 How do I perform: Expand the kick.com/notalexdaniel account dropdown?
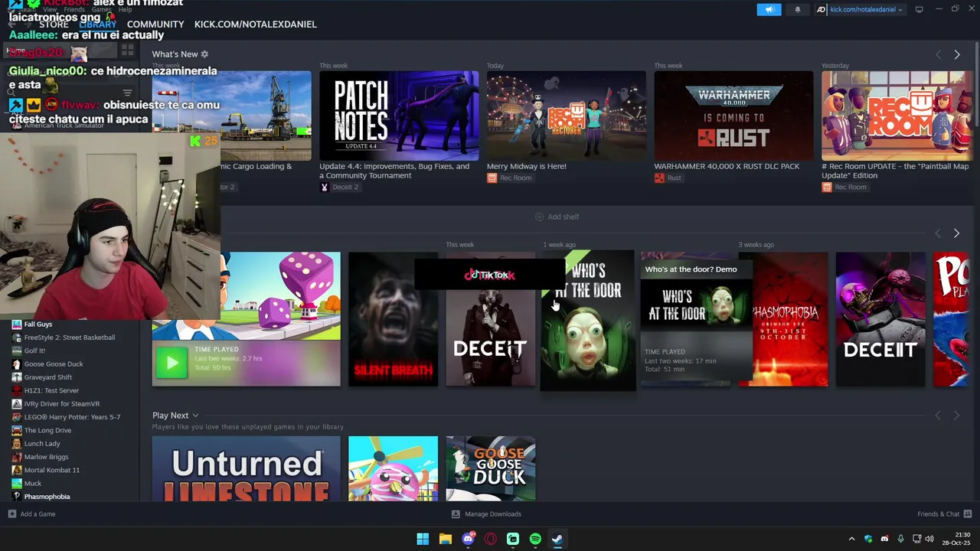[900, 10]
